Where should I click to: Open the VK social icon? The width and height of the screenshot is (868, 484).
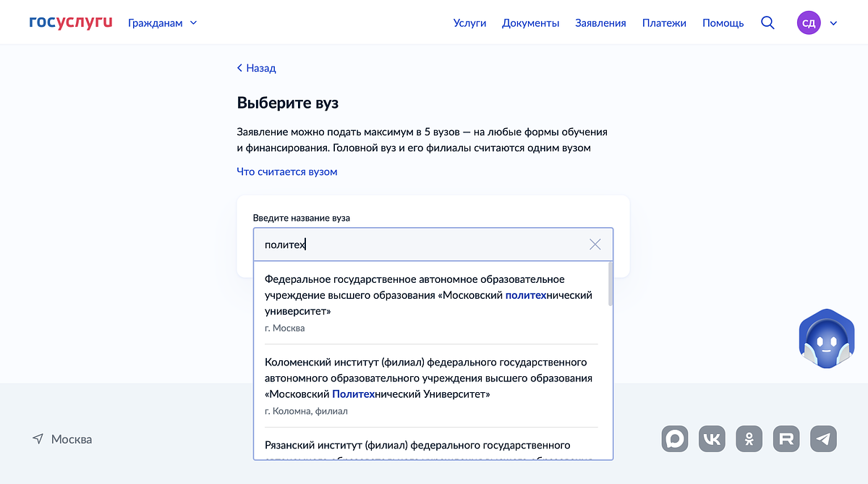tap(712, 439)
